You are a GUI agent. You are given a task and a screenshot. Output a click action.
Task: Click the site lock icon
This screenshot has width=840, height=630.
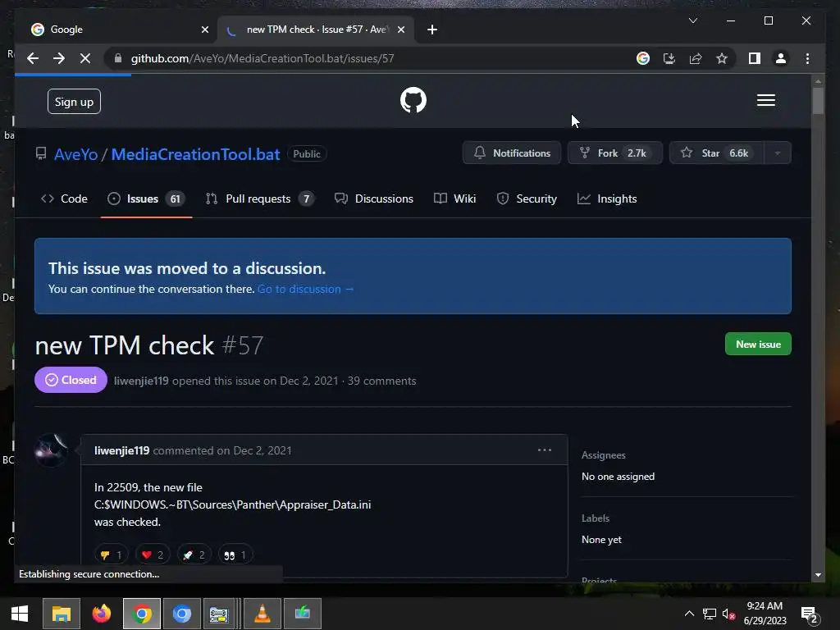pyautogui.click(x=118, y=58)
